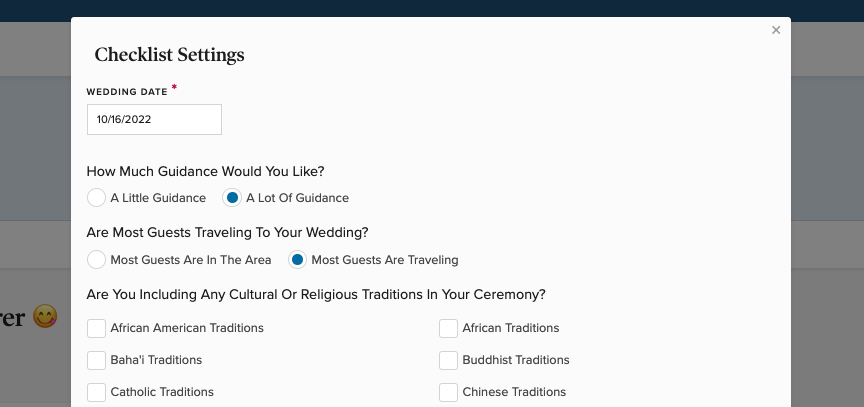
Task: Choose Most Guests Are Traveling option
Action: 298,260
